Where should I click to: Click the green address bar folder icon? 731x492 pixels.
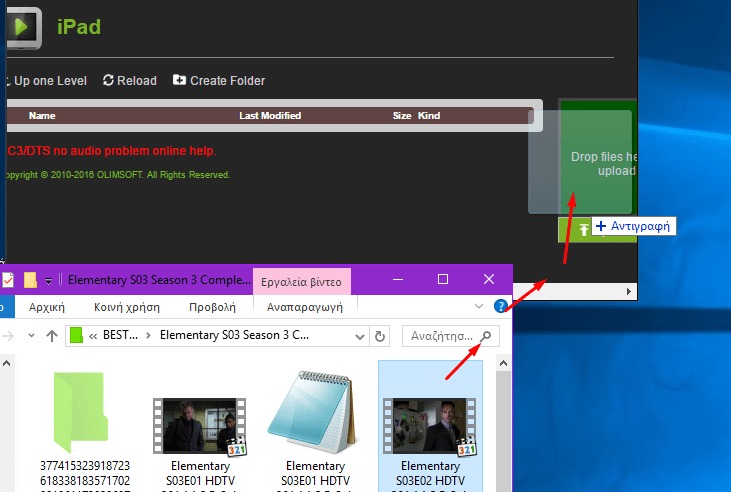(76, 335)
